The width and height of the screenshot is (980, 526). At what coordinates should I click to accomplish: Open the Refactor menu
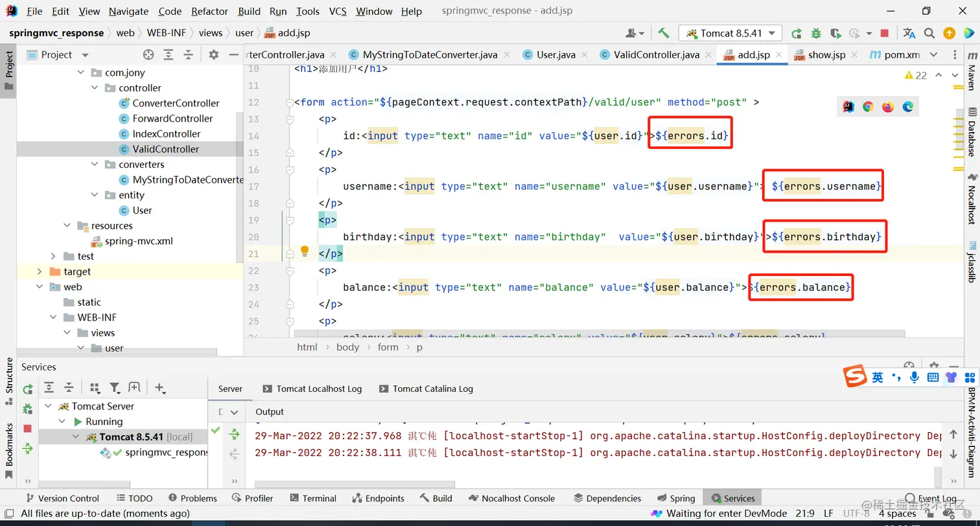tap(209, 11)
